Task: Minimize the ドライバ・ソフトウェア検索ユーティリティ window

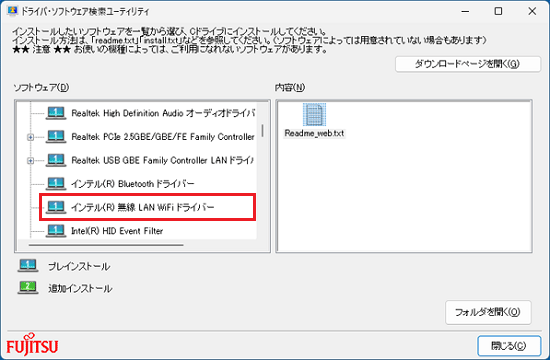Action: 465,11
